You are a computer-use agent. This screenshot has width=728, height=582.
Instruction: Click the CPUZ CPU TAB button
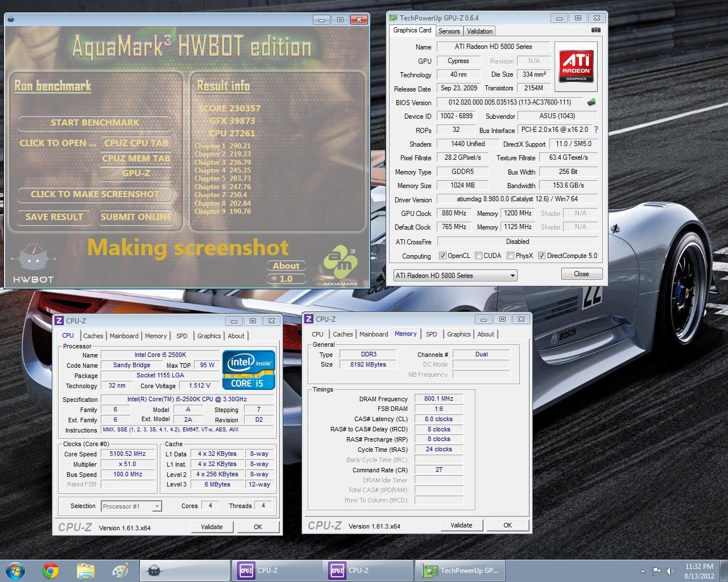click(x=136, y=143)
